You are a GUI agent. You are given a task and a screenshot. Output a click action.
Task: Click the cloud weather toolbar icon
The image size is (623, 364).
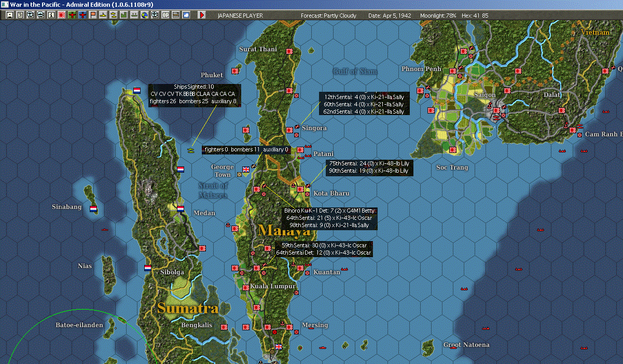pos(186,15)
